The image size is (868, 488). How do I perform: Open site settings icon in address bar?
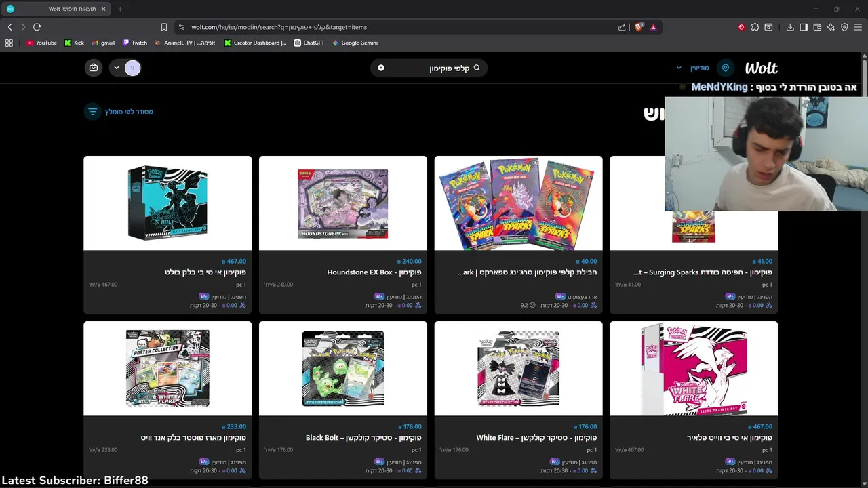tap(181, 27)
